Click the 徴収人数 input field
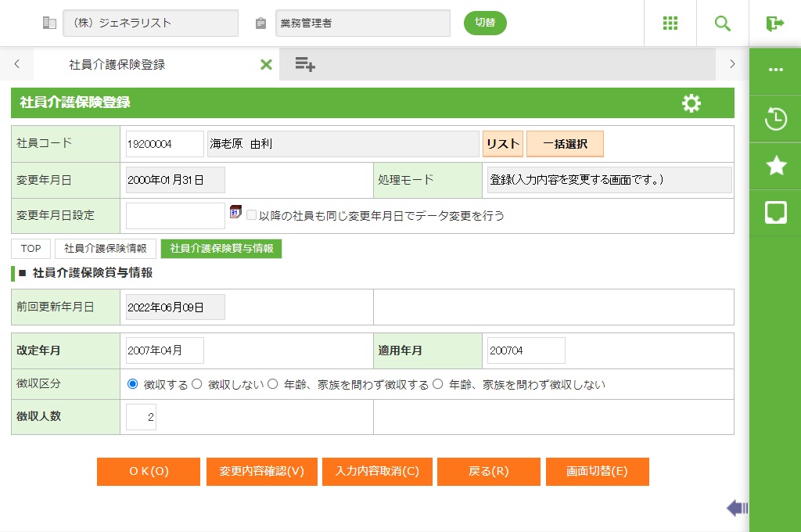This screenshot has height=532, width=801. tap(142, 417)
